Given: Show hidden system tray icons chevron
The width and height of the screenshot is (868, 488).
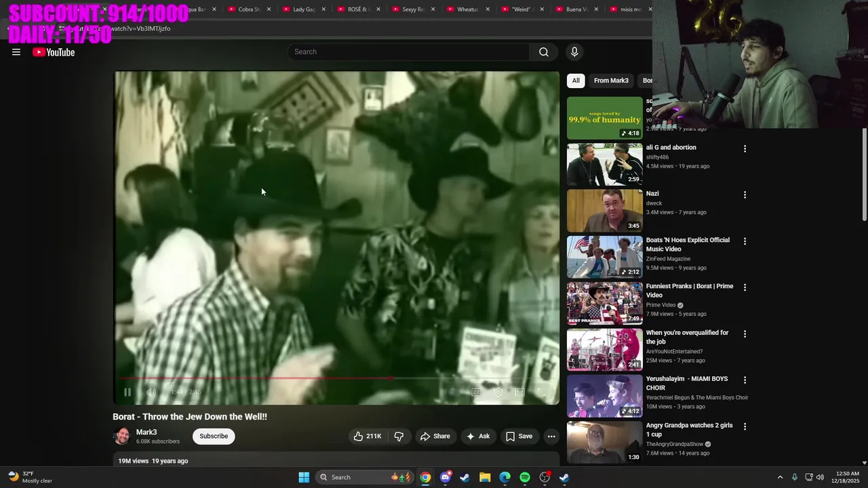Looking at the screenshot, I should [x=780, y=477].
